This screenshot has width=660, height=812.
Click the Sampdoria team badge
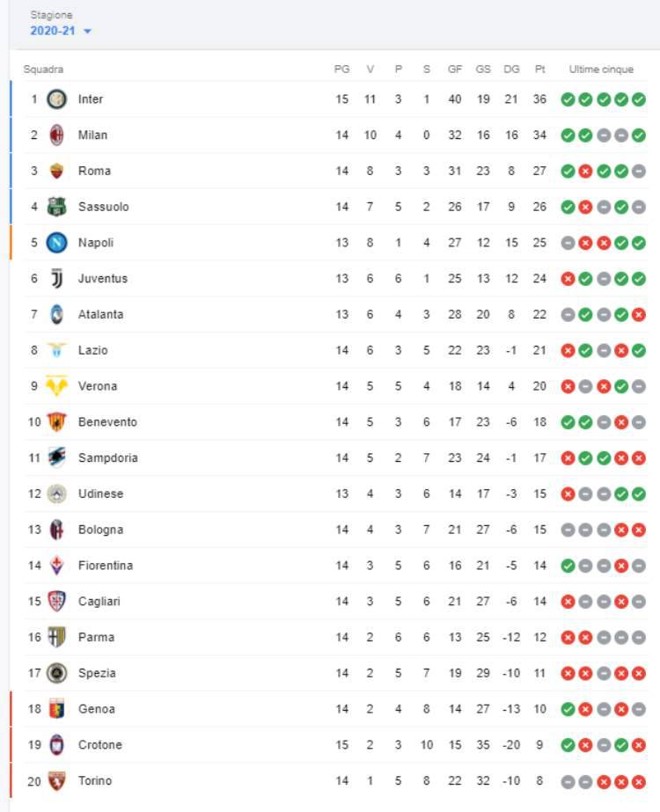click(56, 457)
